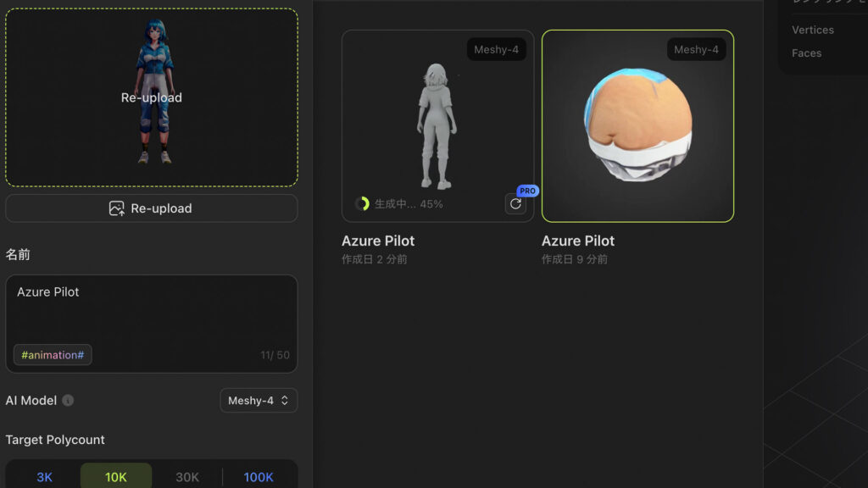Pick the 100K polycount option

tap(259, 477)
